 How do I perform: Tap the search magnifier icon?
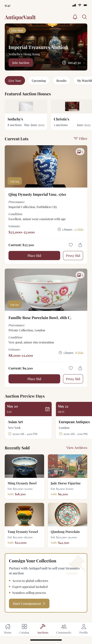84,17
